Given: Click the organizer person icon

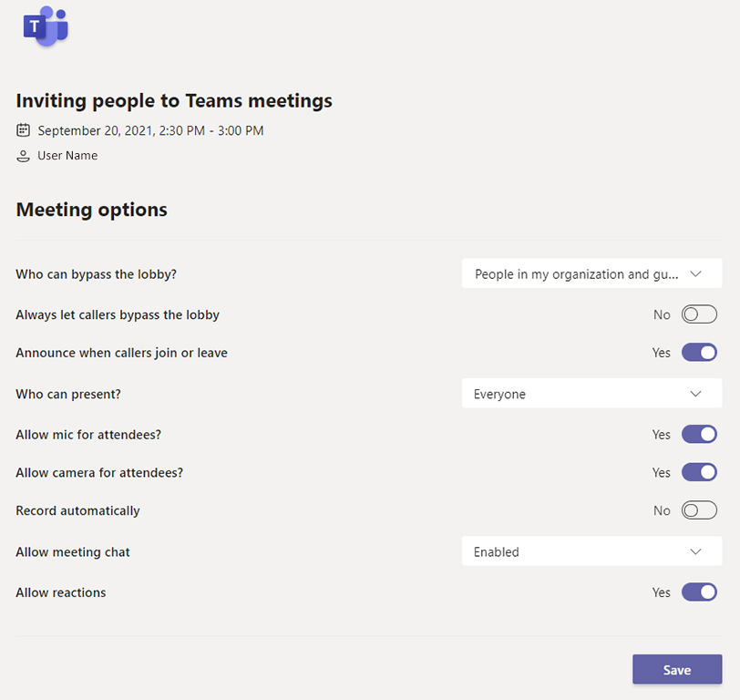Looking at the screenshot, I should coord(24,156).
